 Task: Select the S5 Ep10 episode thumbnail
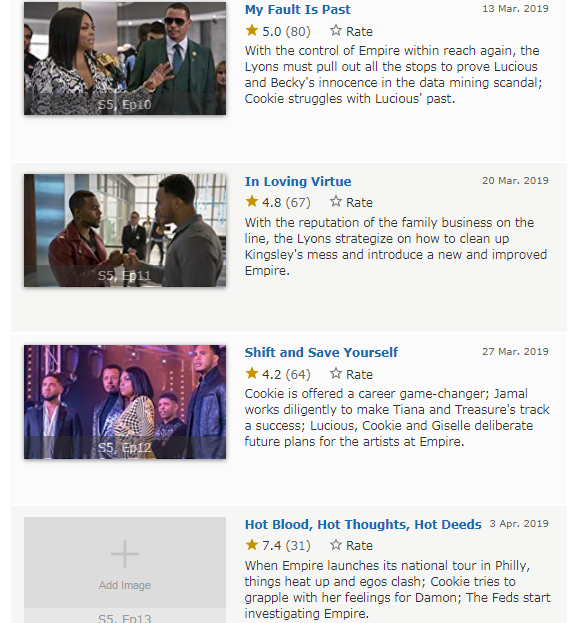click(125, 58)
